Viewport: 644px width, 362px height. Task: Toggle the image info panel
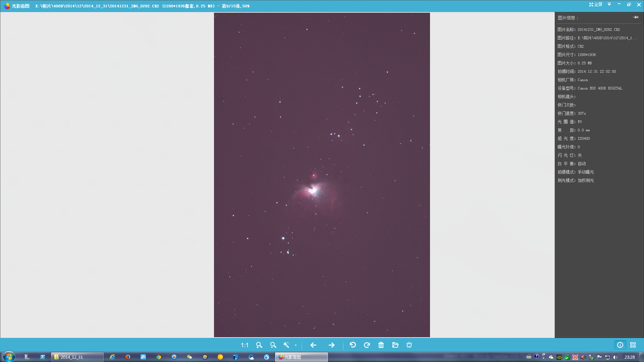click(620, 345)
